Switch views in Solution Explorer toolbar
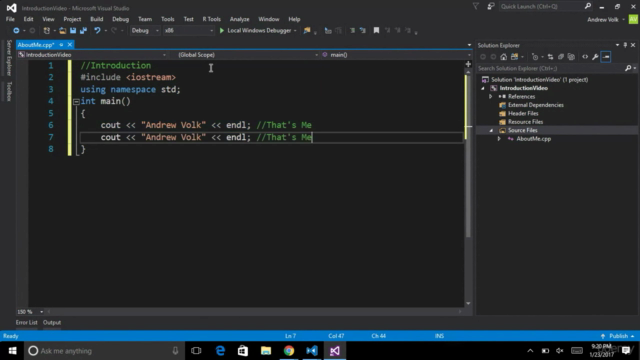 pos(514,57)
